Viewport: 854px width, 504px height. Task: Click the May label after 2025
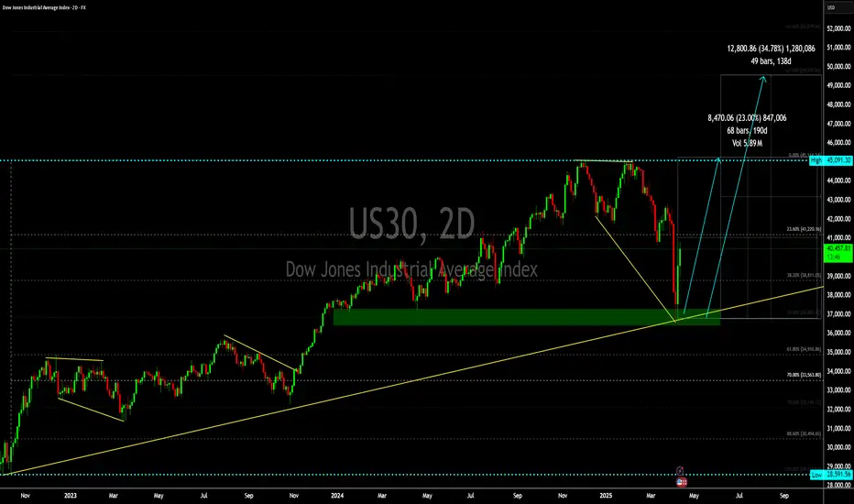[694, 496]
